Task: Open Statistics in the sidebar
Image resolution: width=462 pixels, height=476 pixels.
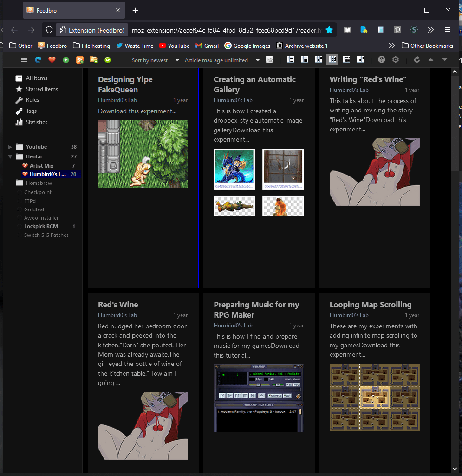Action: (36, 122)
